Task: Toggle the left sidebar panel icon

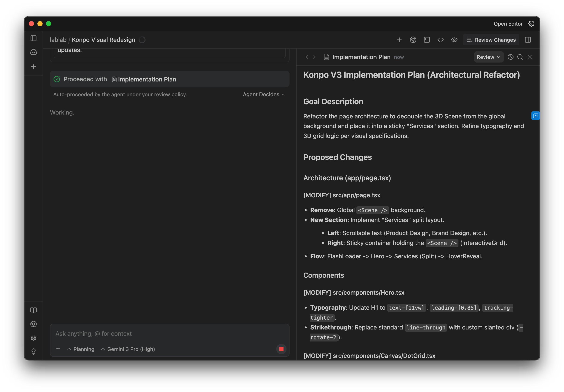Action: point(33,38)
